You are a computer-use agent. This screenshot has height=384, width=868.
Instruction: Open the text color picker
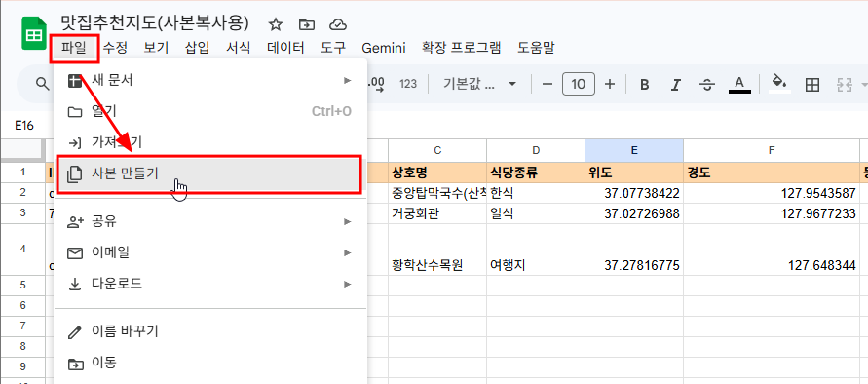739,84
